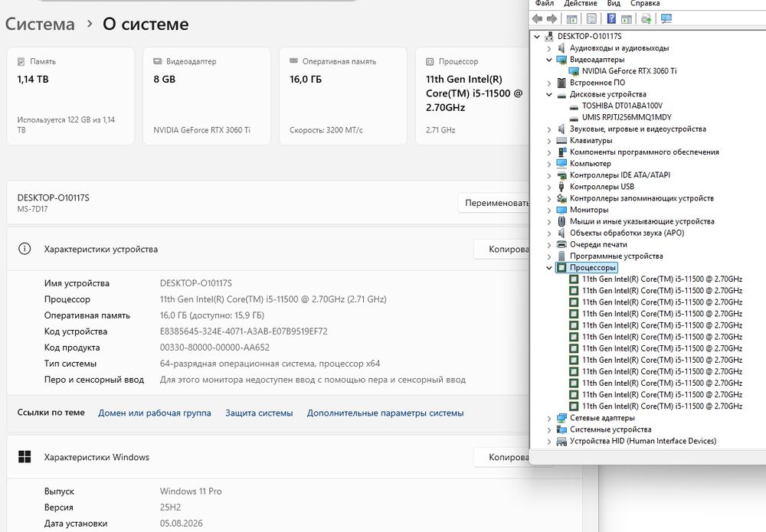Click the info circle icon near Характеристики устройства

click(x=25, y=249)
